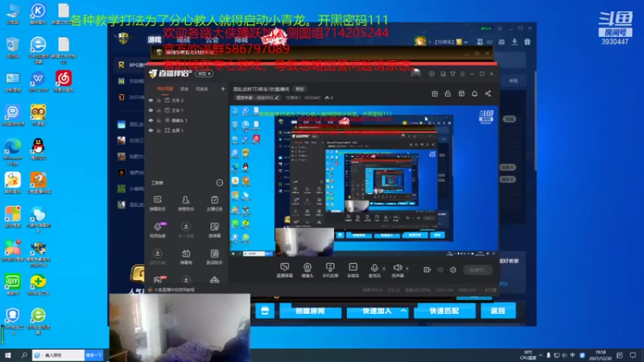Add a 直播屏幕 screen capture source
Image resolution: width=644 pixels, height=362 pixels.
[285, 270]
